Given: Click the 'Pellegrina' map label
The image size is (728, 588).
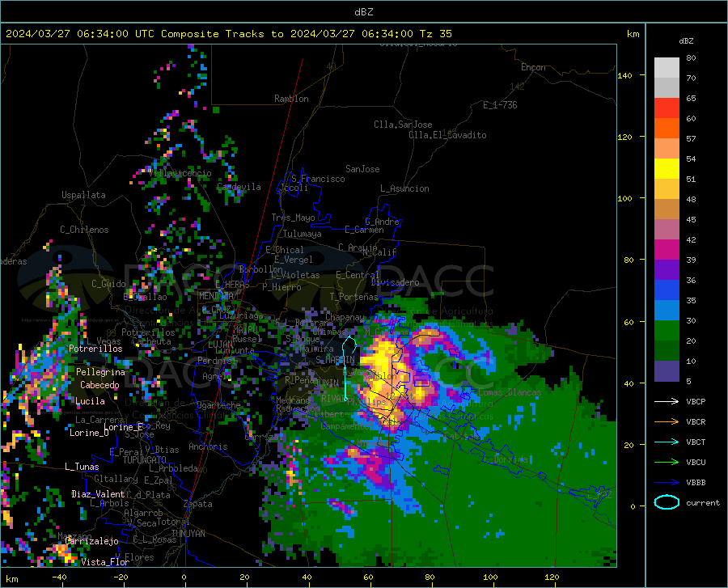Looking at the screenshot, I should point(101,372).
